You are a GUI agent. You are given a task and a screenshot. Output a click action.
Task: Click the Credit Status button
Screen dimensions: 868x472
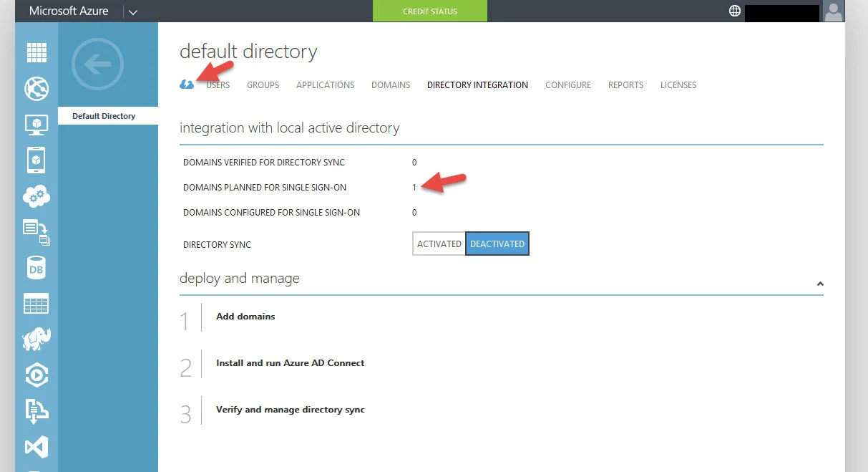click(x=430, y=11)
